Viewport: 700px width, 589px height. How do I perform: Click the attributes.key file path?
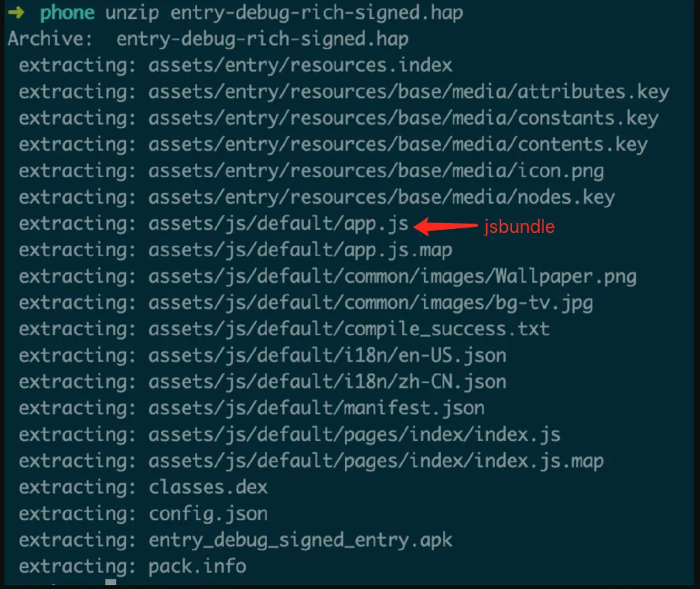point(408,92)
